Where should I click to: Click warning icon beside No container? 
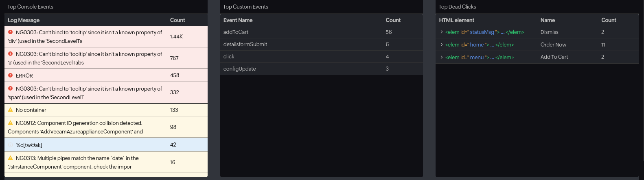[x=11, y=110]
